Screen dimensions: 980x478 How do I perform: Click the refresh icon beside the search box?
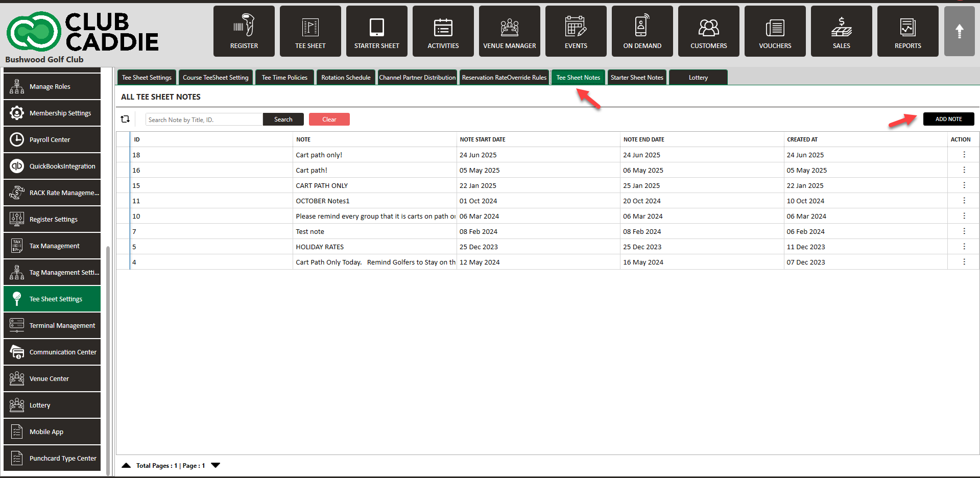[125, 119]
